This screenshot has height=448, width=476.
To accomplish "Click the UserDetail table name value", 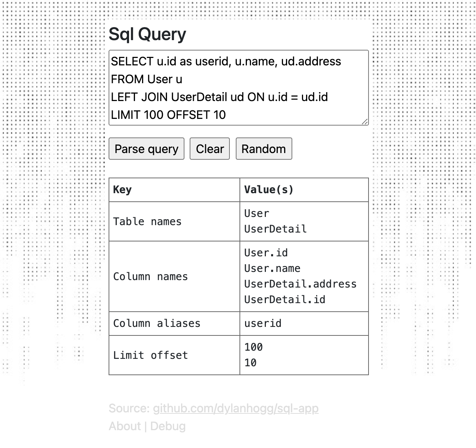I will point(276,229).
